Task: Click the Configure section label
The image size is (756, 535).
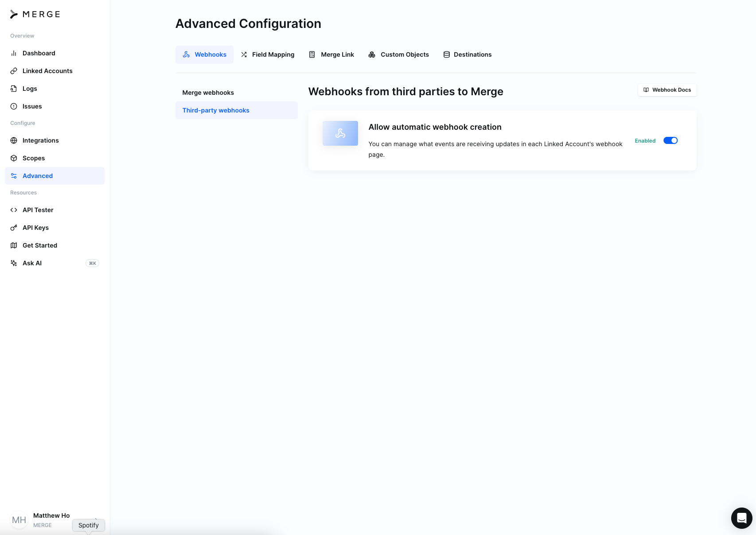Action: (x=23, y=123)
